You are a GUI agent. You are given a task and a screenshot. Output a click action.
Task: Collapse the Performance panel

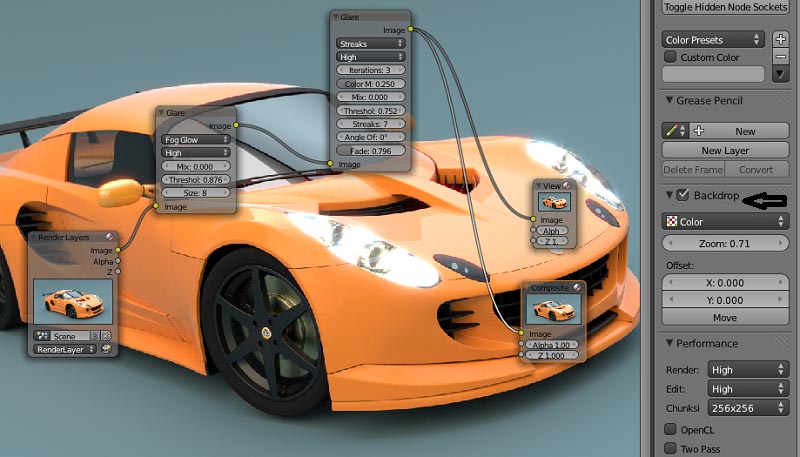click(x=669, y=344)
